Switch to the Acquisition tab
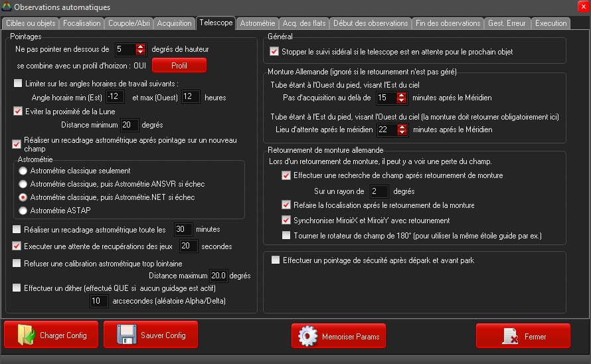 click(174, 23)
